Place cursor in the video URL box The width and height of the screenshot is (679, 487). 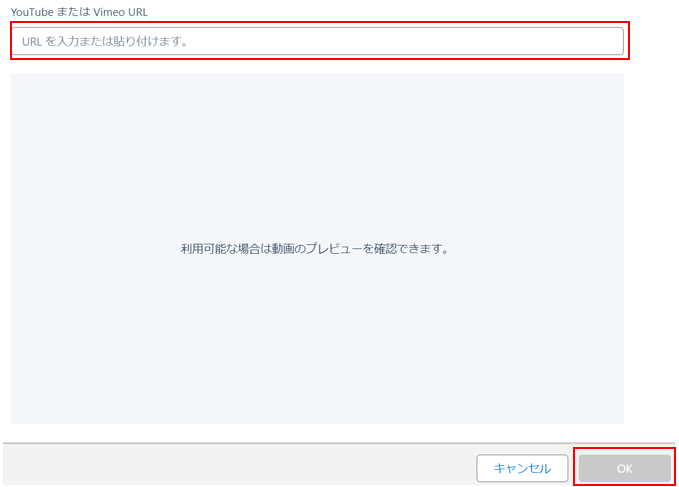(317, 41)
